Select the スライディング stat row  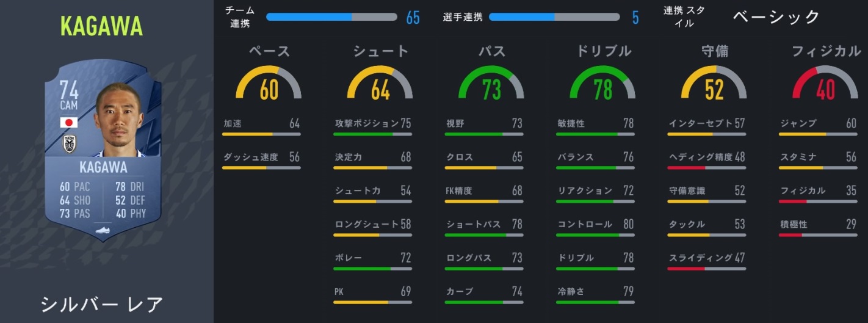[x=706, y=258]
